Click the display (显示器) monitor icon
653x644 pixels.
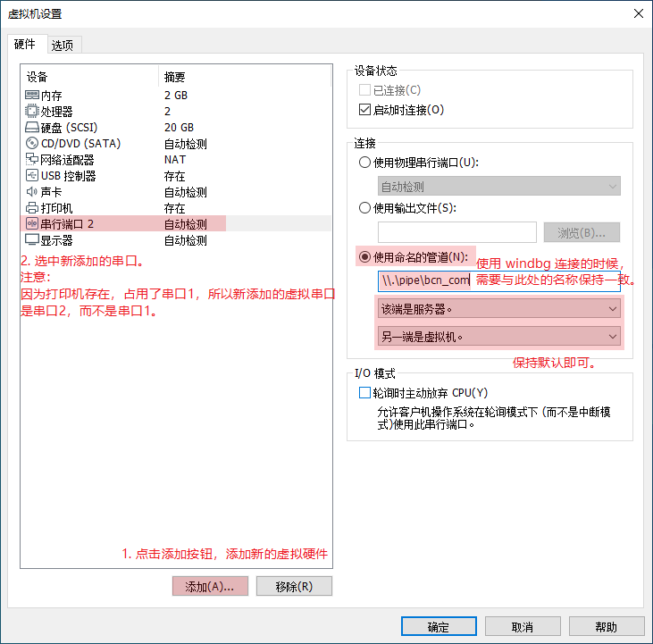31,239
